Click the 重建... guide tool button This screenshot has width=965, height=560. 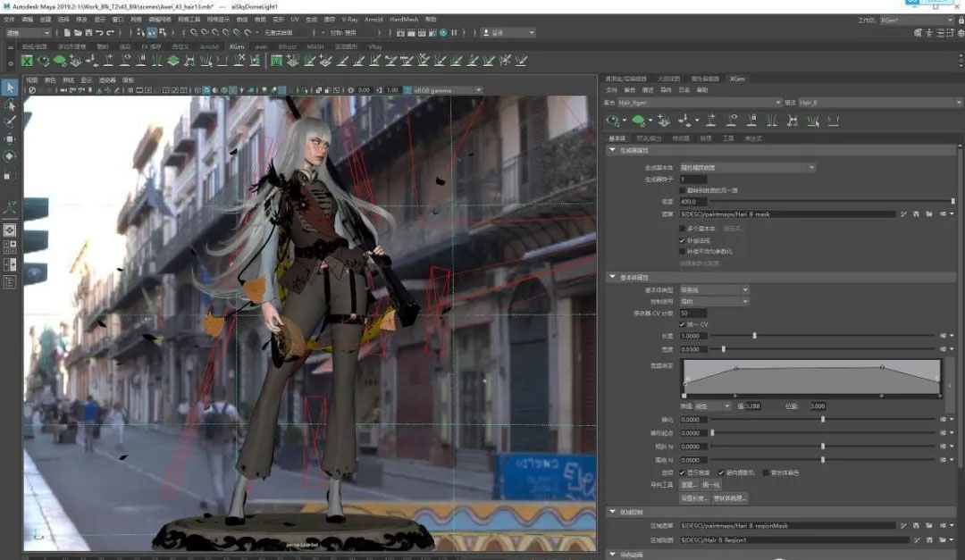click(689, 485)
